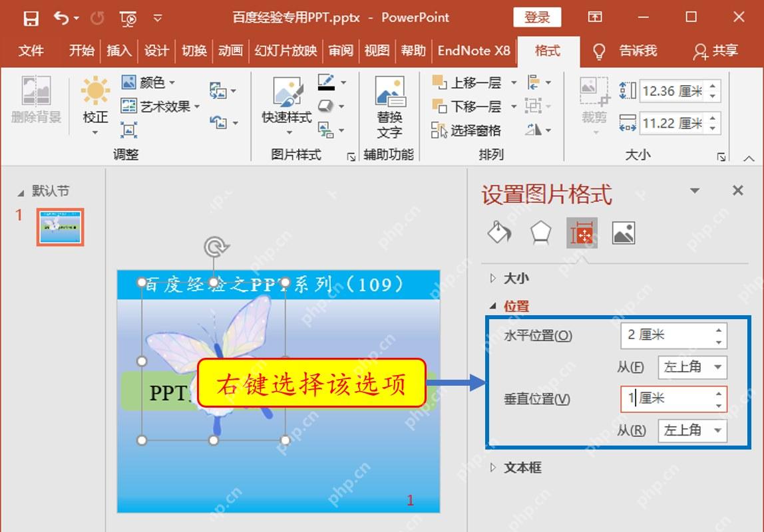Click 上移一层 bring forward button
This screenshot has width=764, height=532.
click(467, 82)
